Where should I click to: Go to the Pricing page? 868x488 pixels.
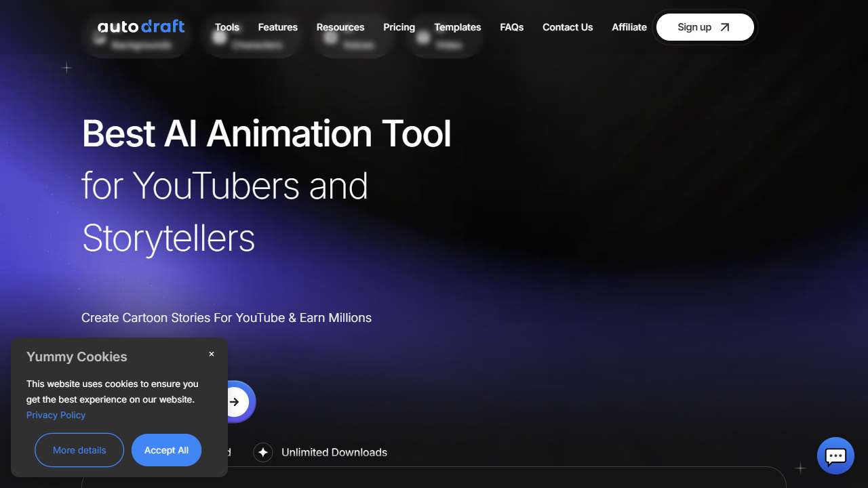(x=399, y=27)
